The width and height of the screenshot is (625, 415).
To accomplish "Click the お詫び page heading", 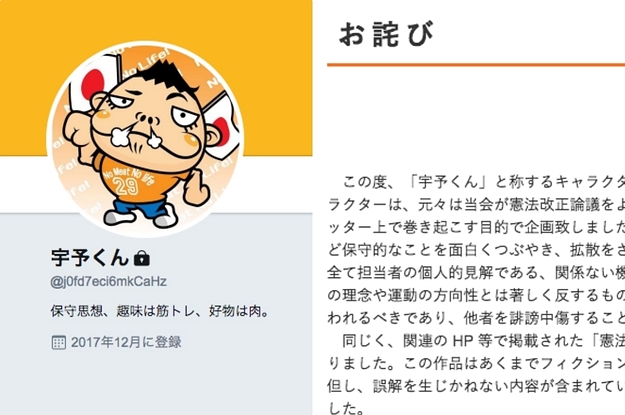I will coord(386,34).
